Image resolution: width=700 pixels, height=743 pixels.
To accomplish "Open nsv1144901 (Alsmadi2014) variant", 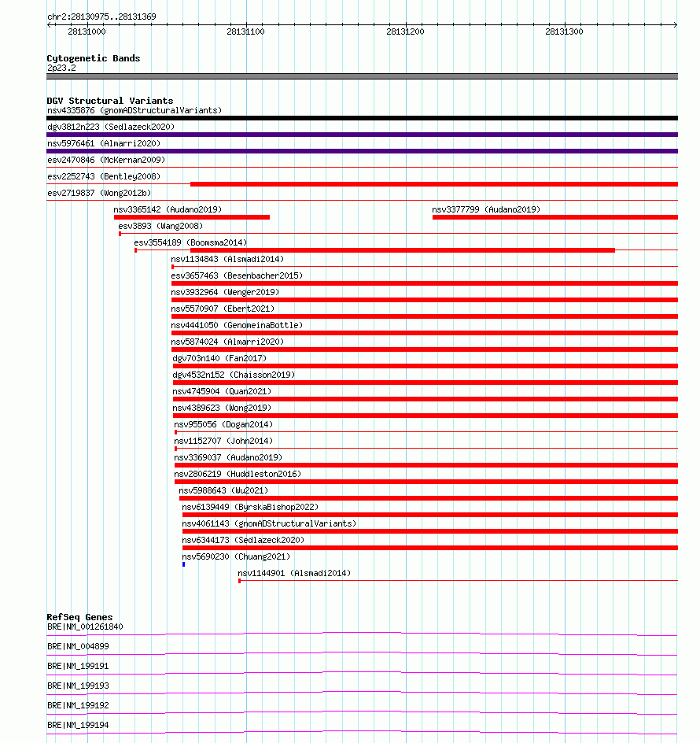I will pyautogui.click(x=294, y=573).
